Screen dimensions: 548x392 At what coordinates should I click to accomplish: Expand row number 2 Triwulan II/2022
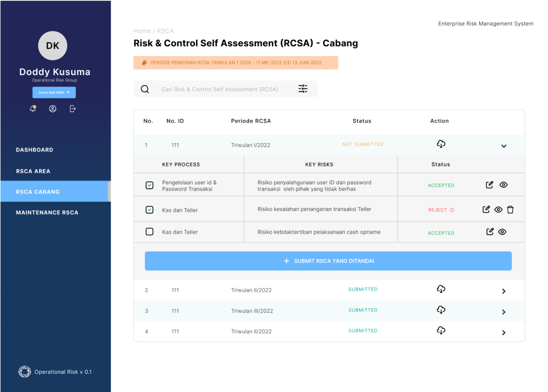pos(504,291)
